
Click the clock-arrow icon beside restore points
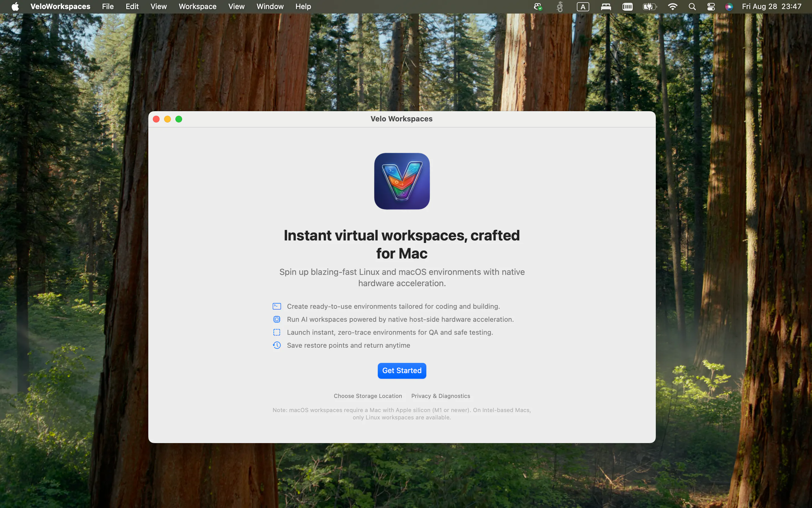(x=277, y=345)
